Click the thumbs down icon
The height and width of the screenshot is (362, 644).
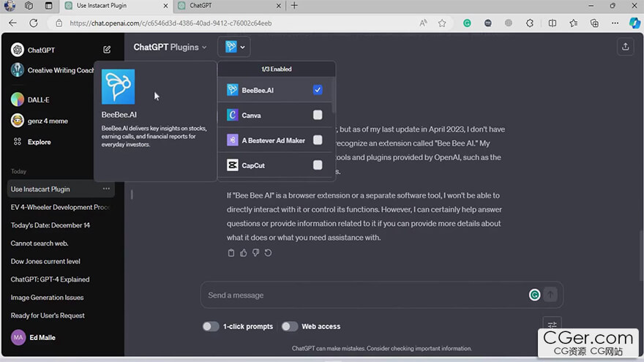[x=255, y=253]
